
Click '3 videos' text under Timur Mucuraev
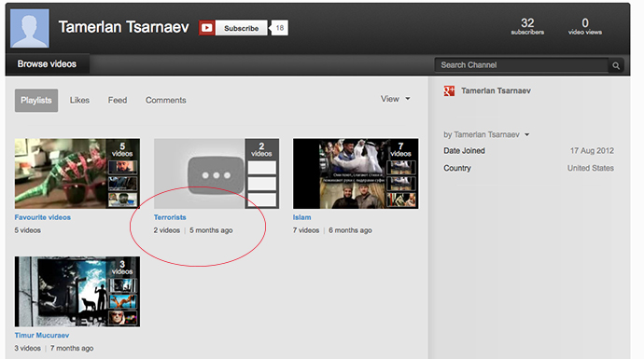27,349
